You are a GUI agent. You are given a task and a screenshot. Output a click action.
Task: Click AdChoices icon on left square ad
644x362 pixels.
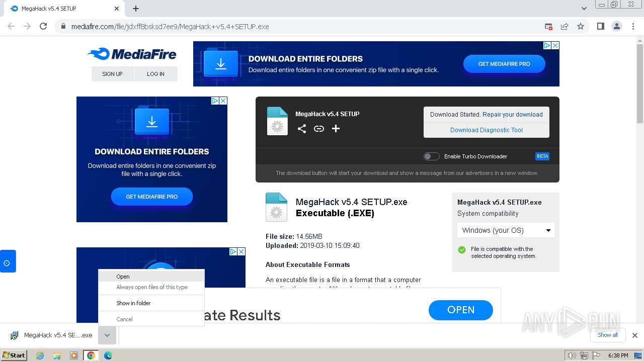click(215, 101)
